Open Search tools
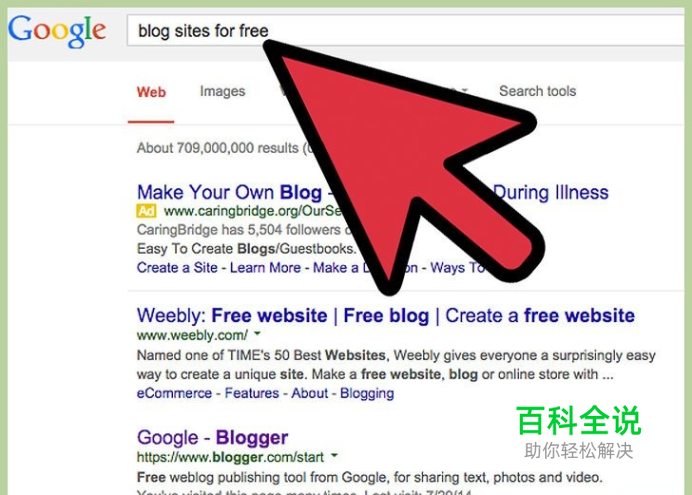Screen dimensions: 692x495 click(538, 91)
